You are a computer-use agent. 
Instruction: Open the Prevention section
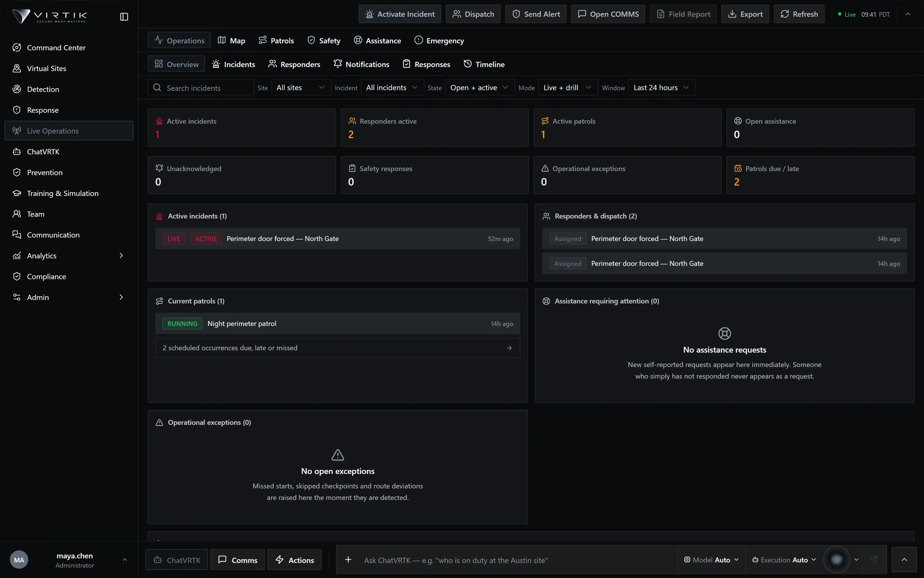pos(69,173)
